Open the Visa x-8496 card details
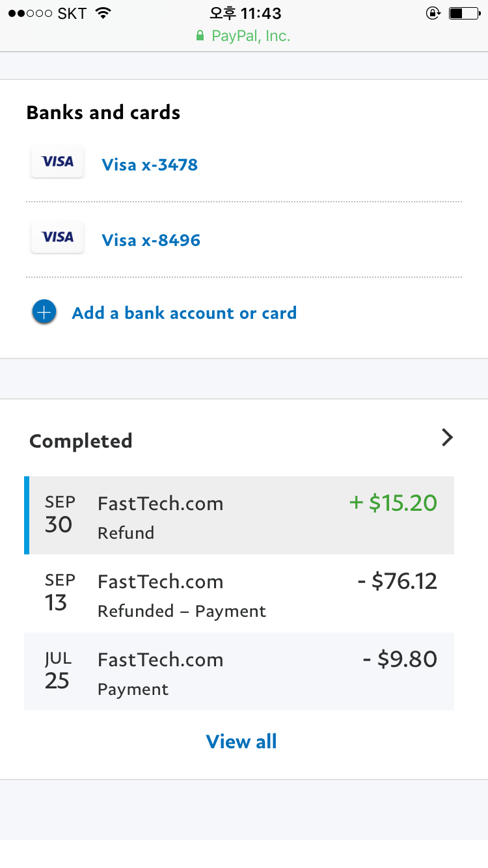The image size is (488, 868). (151, 240)
